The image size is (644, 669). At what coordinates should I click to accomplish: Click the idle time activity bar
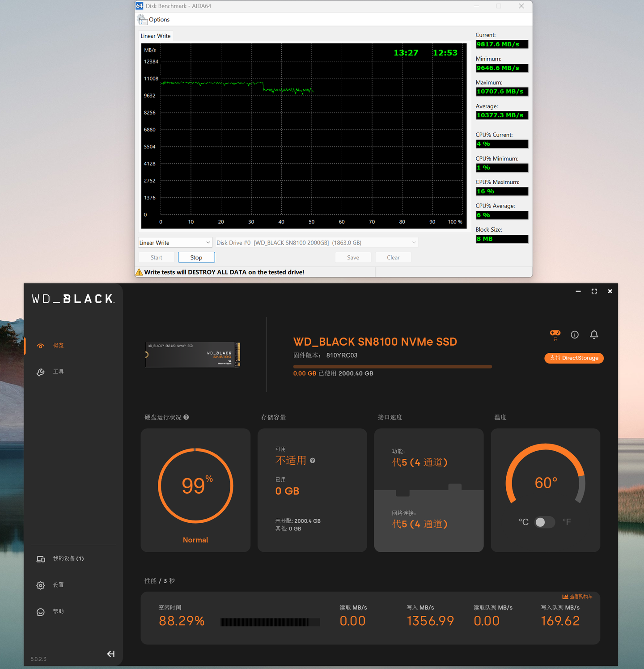(x=270, y=622)
